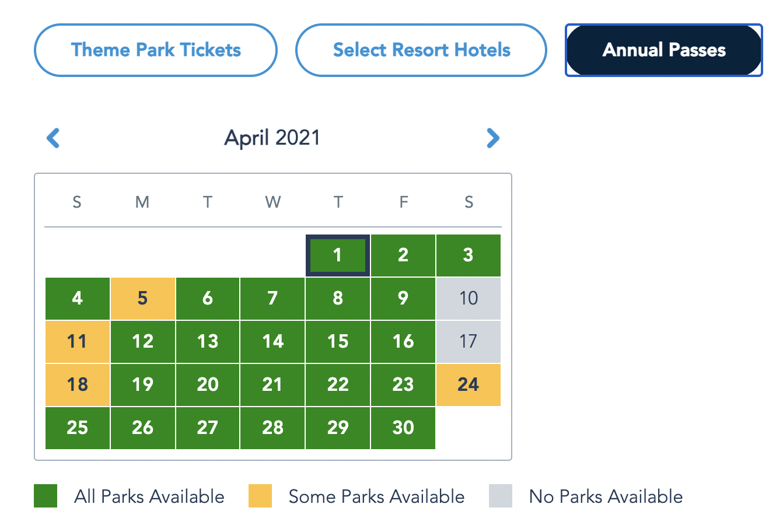Choose April 22 in the calendar

click(x=338, y=385)
